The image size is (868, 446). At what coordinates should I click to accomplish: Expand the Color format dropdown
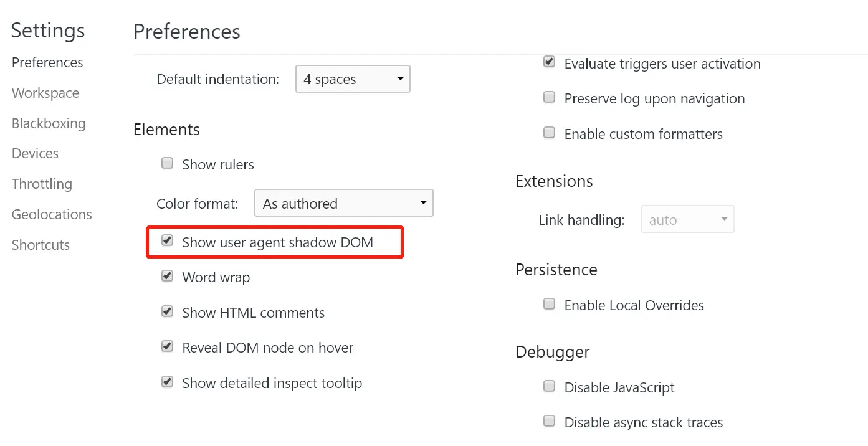click(x=344, y=203)
